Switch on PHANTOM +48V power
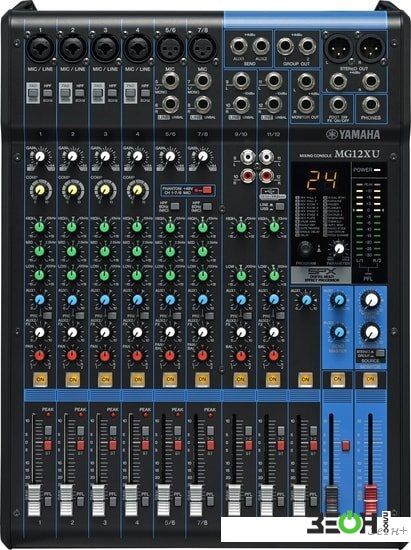Screen dimensions: 411x550 (207, 190)
